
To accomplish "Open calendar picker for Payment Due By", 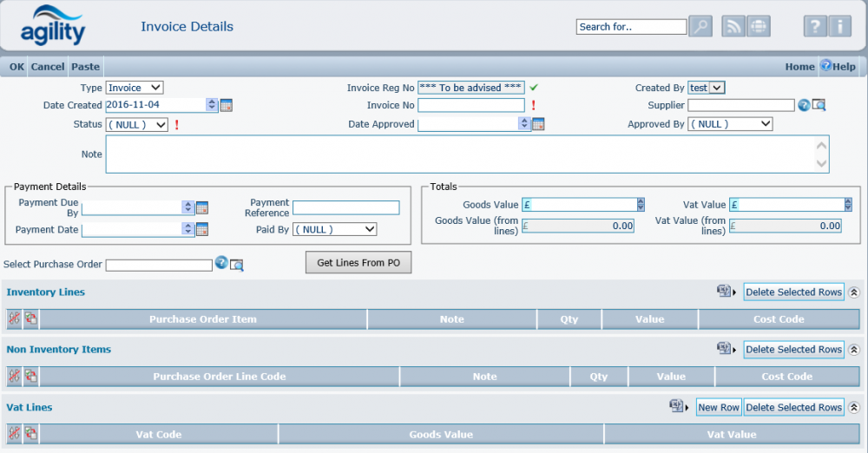I will coord(202,207).
